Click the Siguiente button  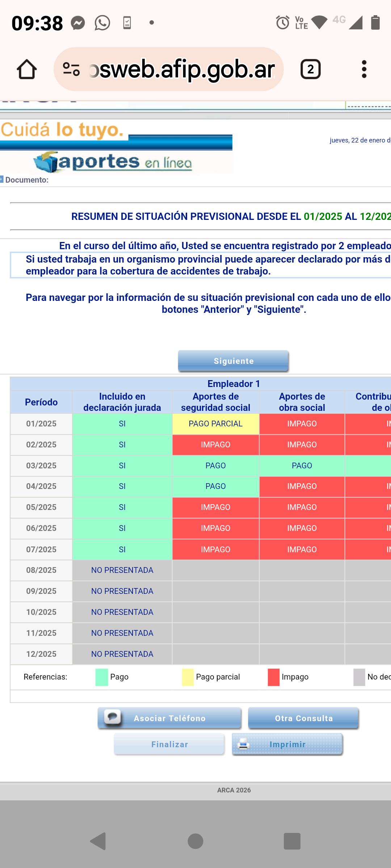[x=234, y=361]
